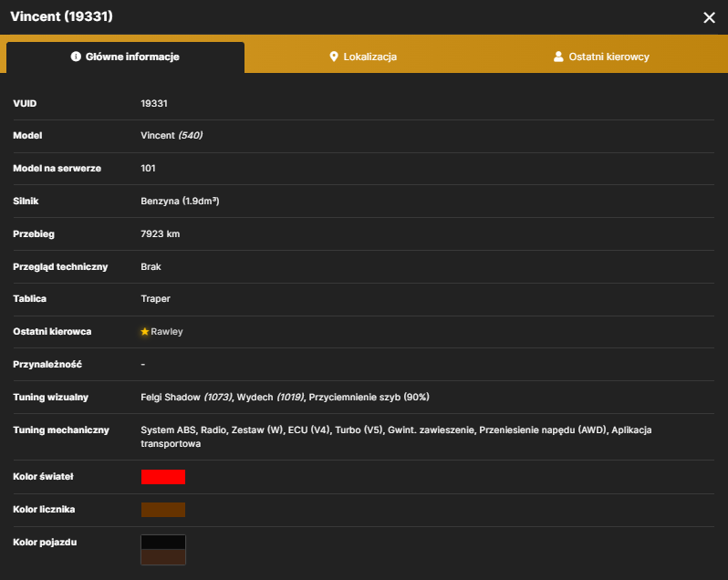Click the Felgi Shadow (1073) tuning entry
Viewport: 728px width, 580px height.
[x=187, y=398]
